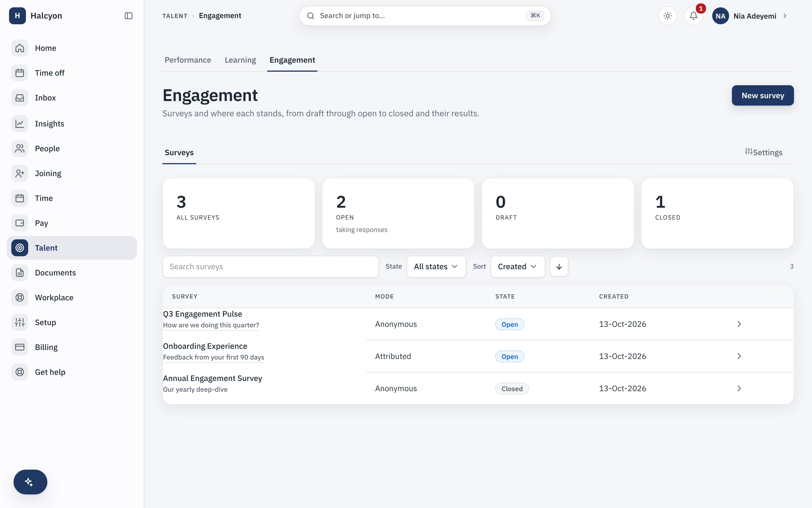The height and width of the screenshot is (508, 812).
Task: Open the Billing card icon
Action: [x=20, y=347]
